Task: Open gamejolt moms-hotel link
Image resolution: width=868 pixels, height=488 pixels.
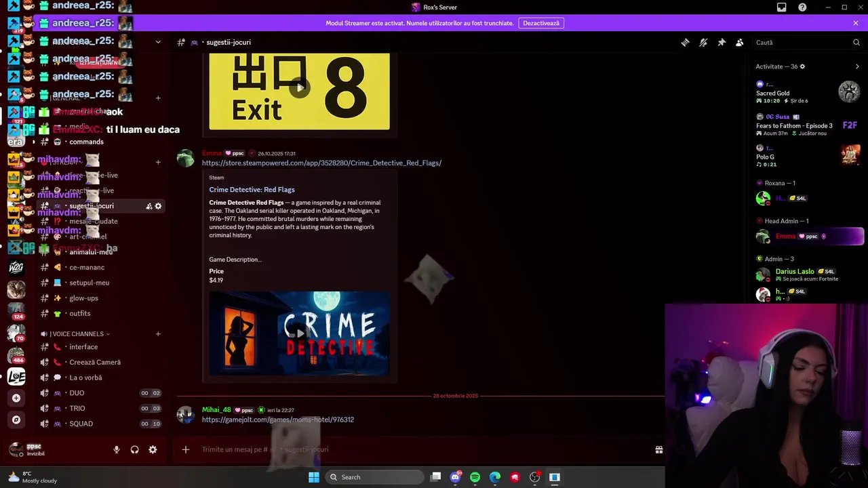Action: [x=278, y=420]
